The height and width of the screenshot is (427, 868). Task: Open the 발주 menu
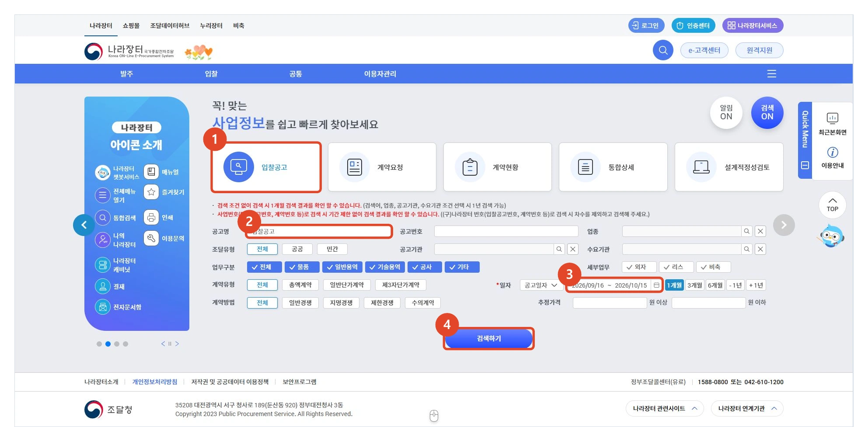(127, 74)
